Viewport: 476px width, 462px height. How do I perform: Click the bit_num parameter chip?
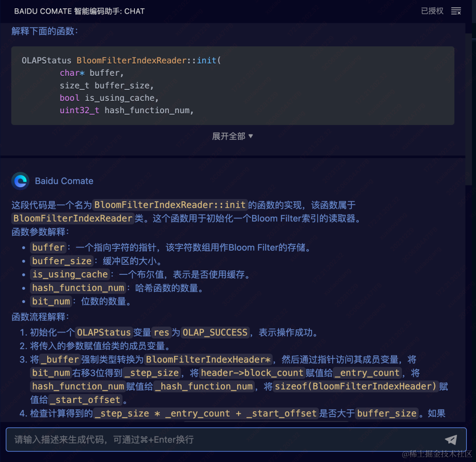[x=51, y=301]
